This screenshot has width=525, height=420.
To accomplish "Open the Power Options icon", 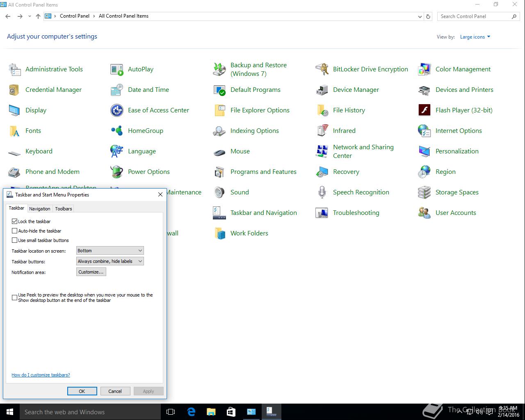I will (x=117, y=172).
